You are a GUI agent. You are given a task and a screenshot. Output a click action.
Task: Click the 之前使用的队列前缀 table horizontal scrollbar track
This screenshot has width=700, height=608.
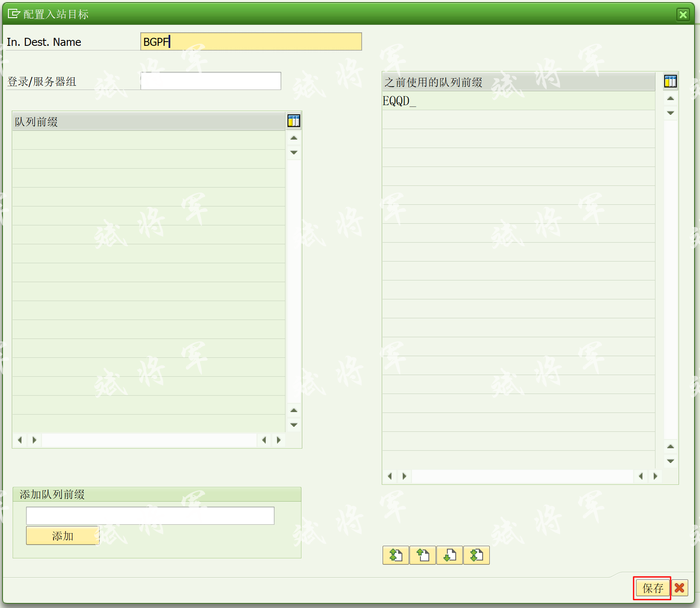522,476
